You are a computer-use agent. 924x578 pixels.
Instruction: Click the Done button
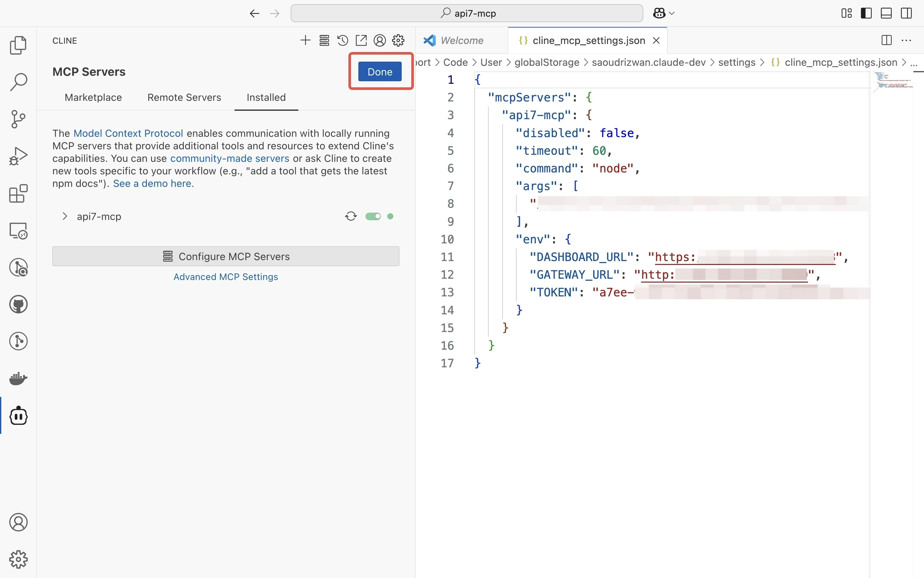click(x=380, y=72)
